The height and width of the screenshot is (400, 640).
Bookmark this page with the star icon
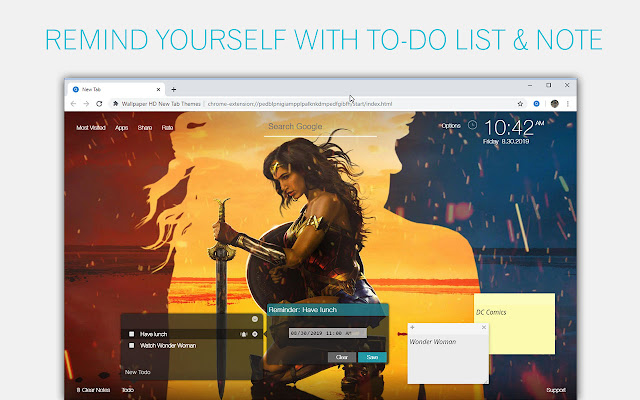[520, 104]
